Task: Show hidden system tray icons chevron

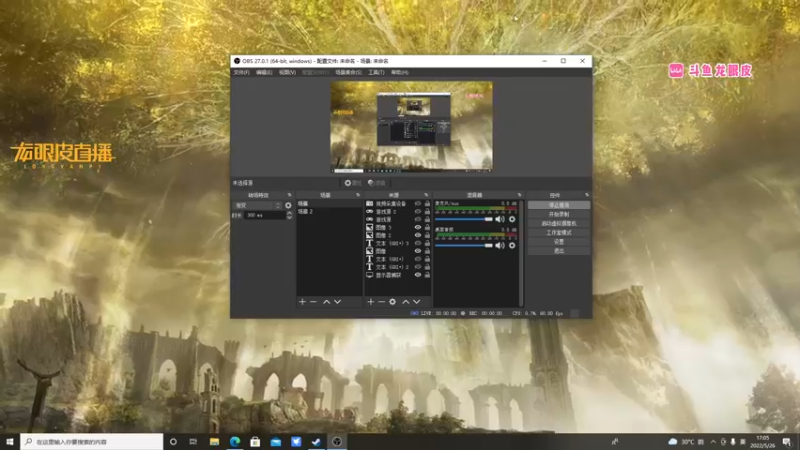Action: click(x=713, y=442)
